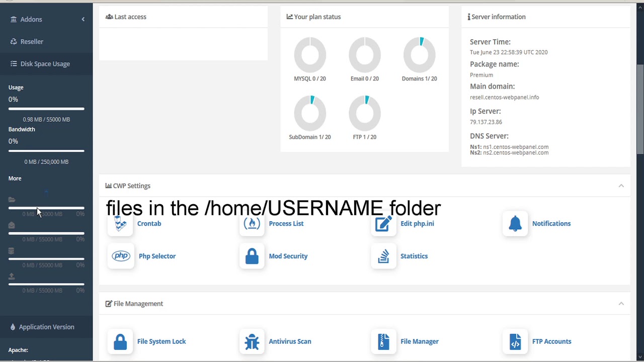This screenshot has width=644, height=362.
Task: Click the SubDomain 1 / 20 donut chart
Action: (310, 113)
